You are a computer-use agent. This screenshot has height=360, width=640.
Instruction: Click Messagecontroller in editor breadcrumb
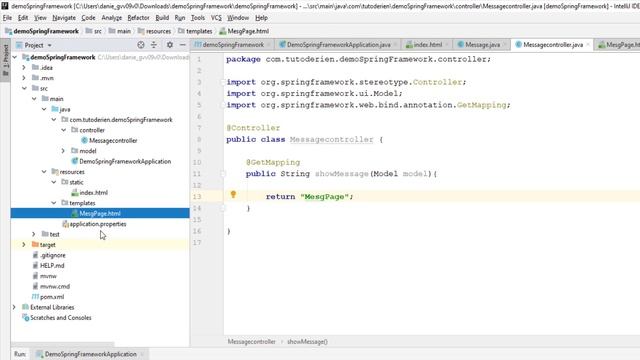[x=251, y=342]
